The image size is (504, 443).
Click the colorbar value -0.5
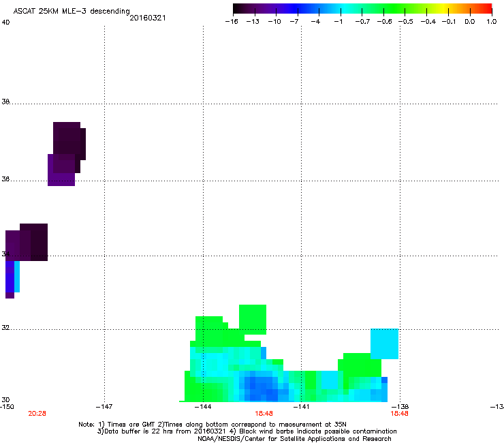coord(406,22)
